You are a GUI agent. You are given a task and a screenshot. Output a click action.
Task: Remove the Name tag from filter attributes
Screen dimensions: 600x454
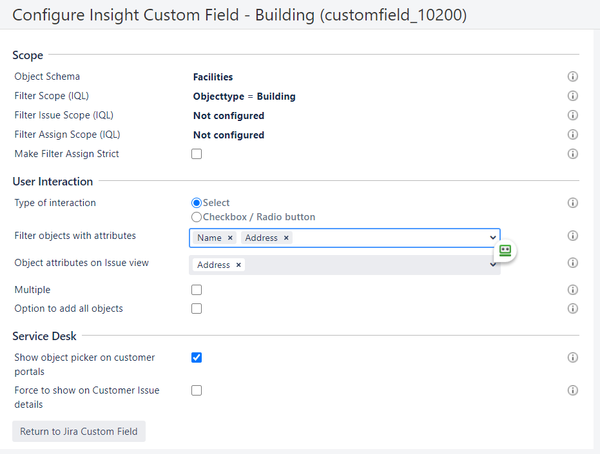coord(230,238)
